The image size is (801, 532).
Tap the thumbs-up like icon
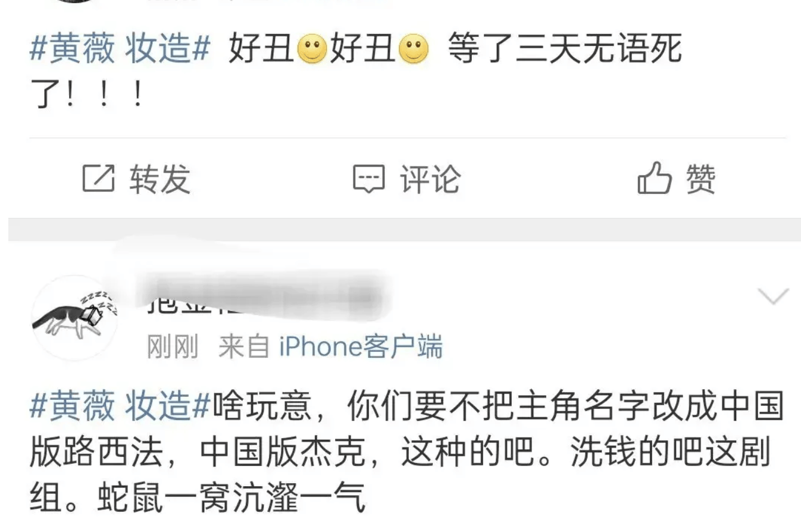point(655,178)
